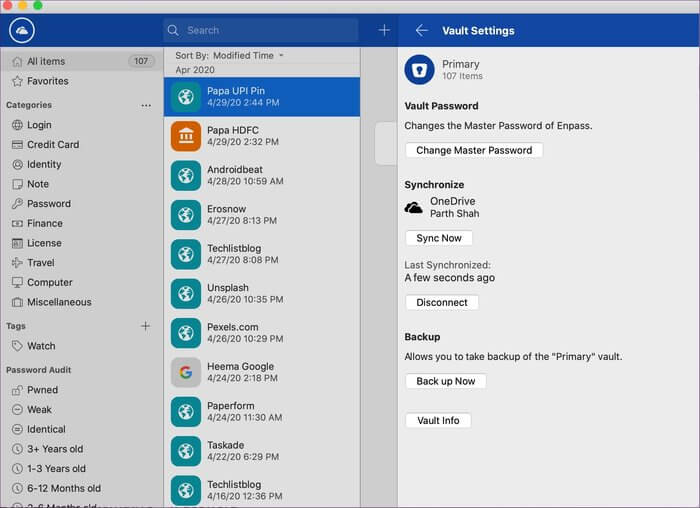The image size is (700, 508).
Task: Click the Paperform globe icon
Action: 186,412
